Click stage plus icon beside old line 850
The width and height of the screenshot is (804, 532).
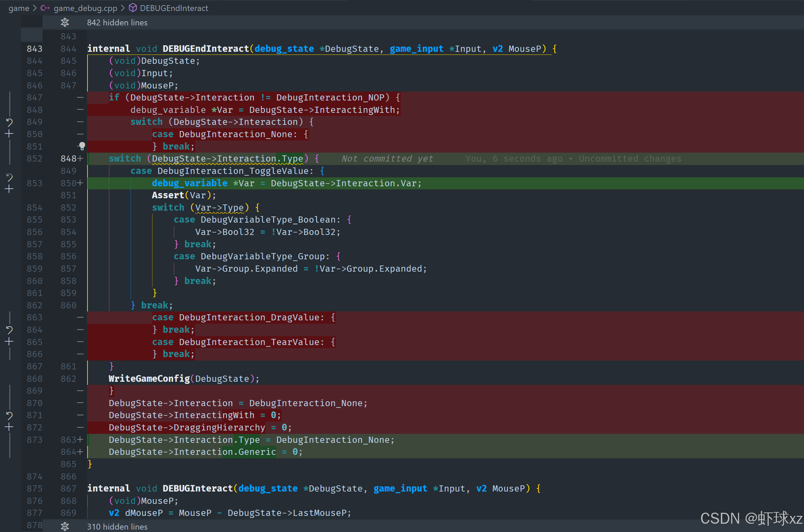click(x=9, y=134)
